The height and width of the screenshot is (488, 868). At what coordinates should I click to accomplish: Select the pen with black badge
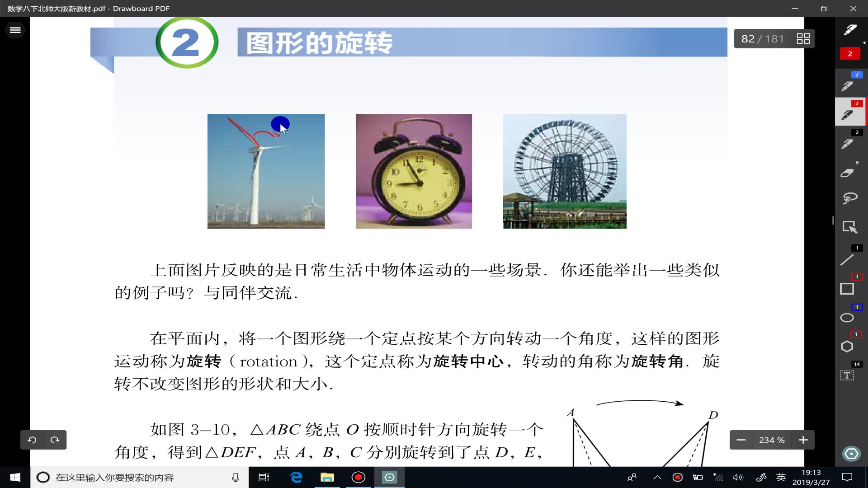point(850,141)
